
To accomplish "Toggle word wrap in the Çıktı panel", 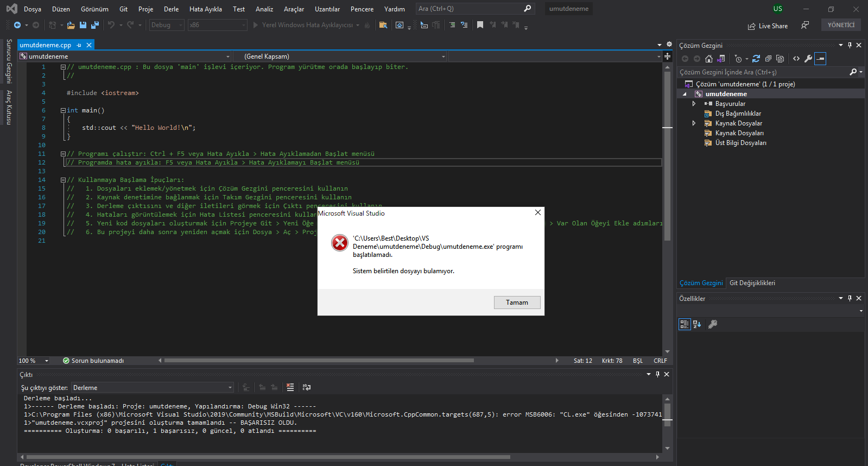I will 307,387.
